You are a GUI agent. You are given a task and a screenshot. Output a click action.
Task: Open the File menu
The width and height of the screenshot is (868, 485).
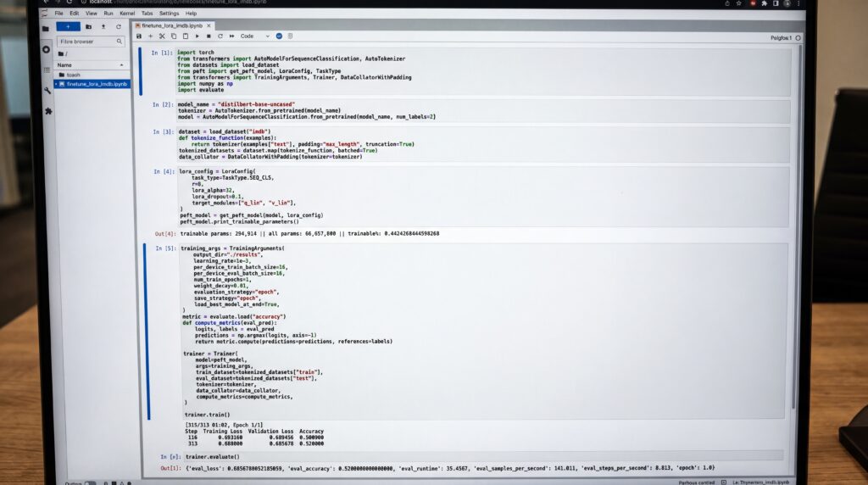click(x=58, y=14)
